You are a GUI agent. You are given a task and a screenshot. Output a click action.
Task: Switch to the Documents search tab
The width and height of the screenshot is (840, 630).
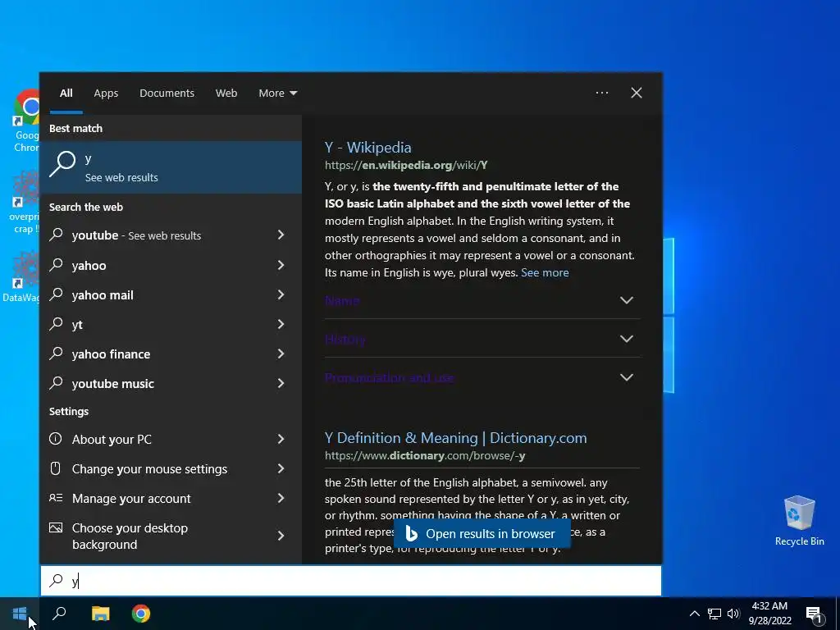[167, 94]
